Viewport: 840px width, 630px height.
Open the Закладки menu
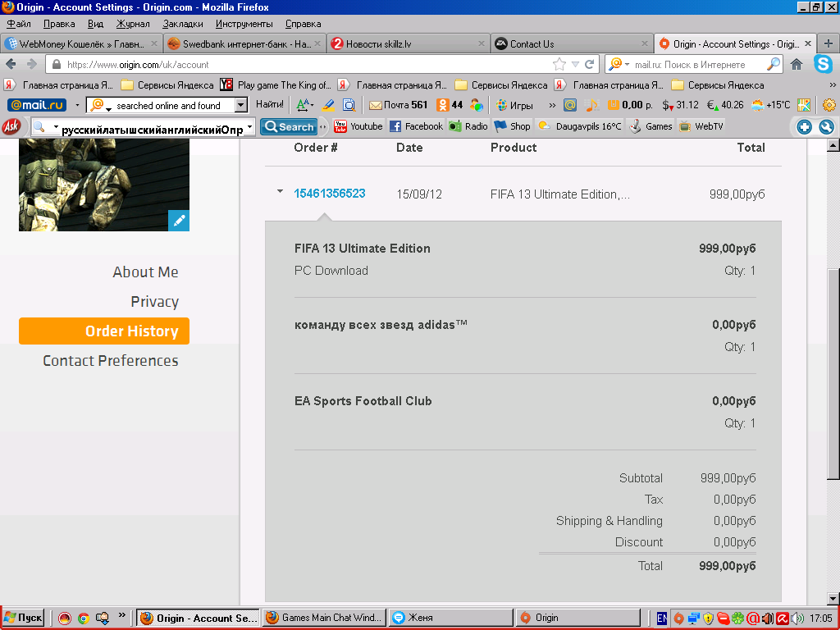pyautogui.click(x=183, y=24)
